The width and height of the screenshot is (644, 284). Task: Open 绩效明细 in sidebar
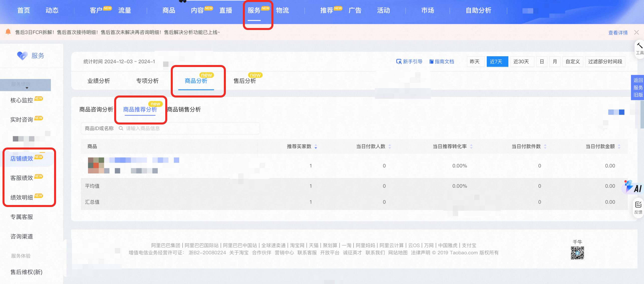pyautogui.click(x=22, y=197)
